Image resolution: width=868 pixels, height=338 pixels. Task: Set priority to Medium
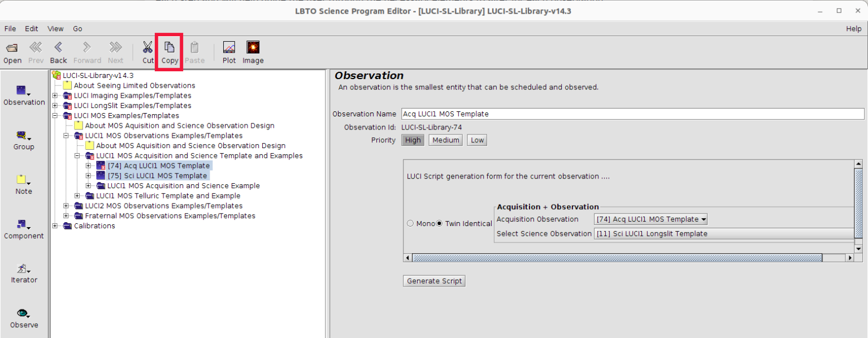point(445,140)
